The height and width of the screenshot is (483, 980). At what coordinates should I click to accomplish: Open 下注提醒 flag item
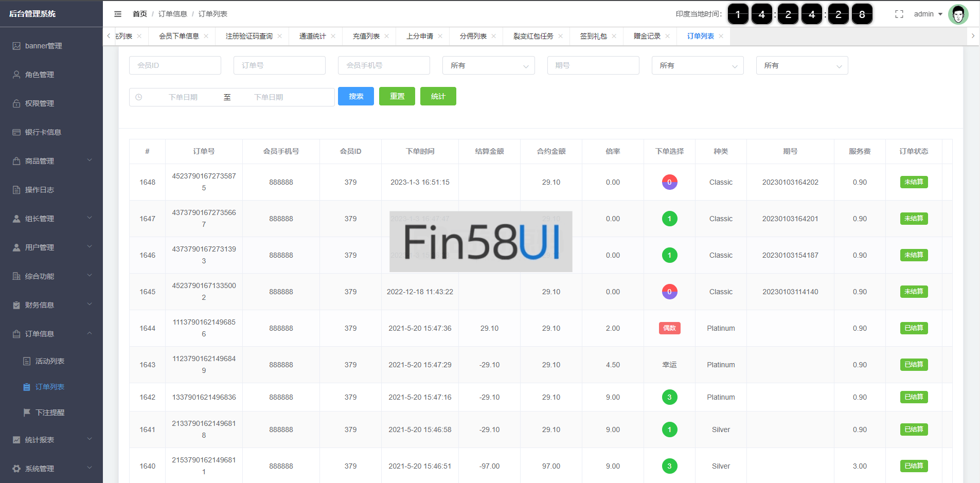point(50,413)
